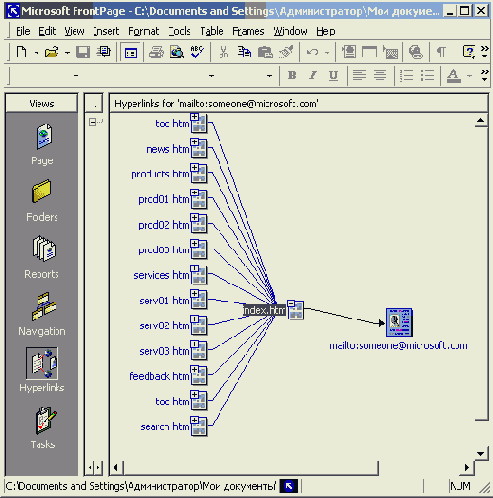Click the Underline formatting button

coord(333,76)
